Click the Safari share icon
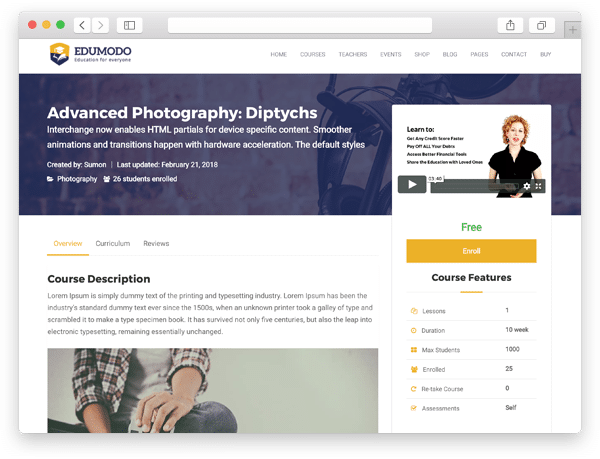Viewport: 600px width, 459px height. pos(509,25)
